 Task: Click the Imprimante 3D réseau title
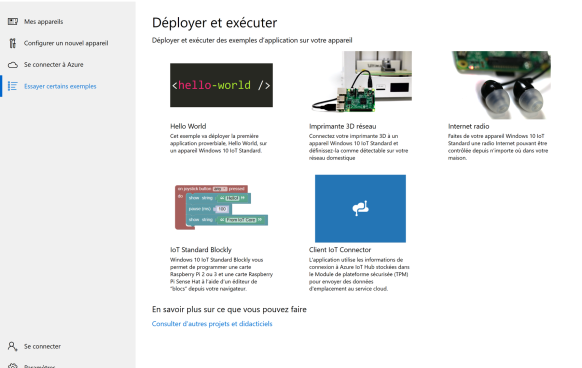tap(343, 126)
